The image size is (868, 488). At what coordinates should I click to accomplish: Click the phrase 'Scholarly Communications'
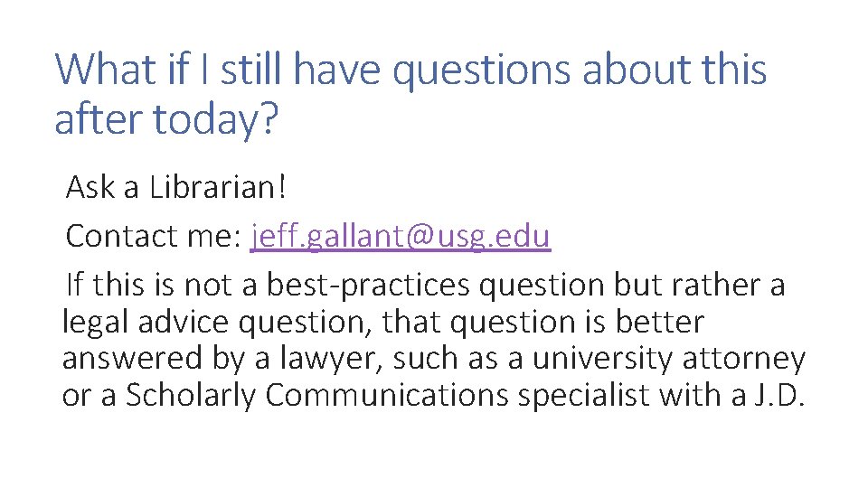tap(316, 396)
